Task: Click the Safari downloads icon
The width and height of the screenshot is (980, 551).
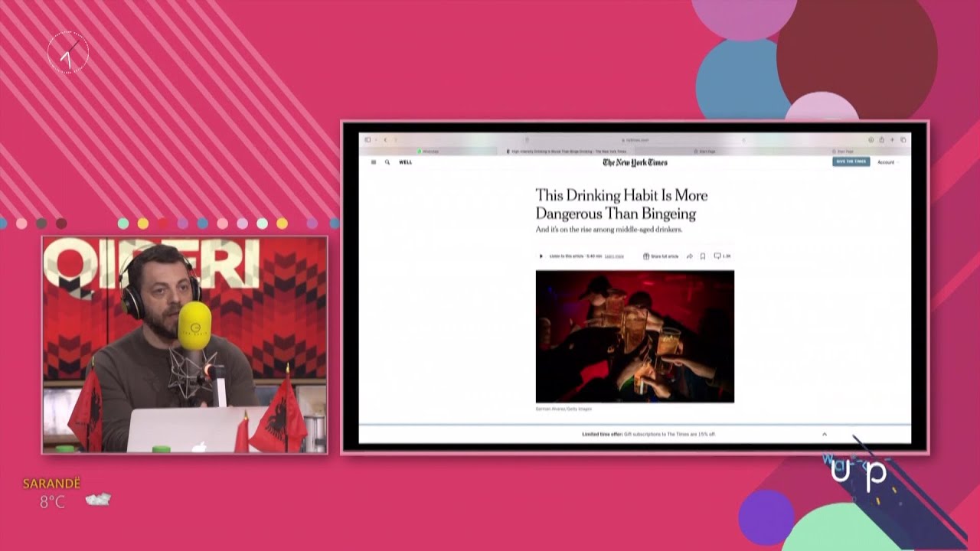Action: point(871,140)
